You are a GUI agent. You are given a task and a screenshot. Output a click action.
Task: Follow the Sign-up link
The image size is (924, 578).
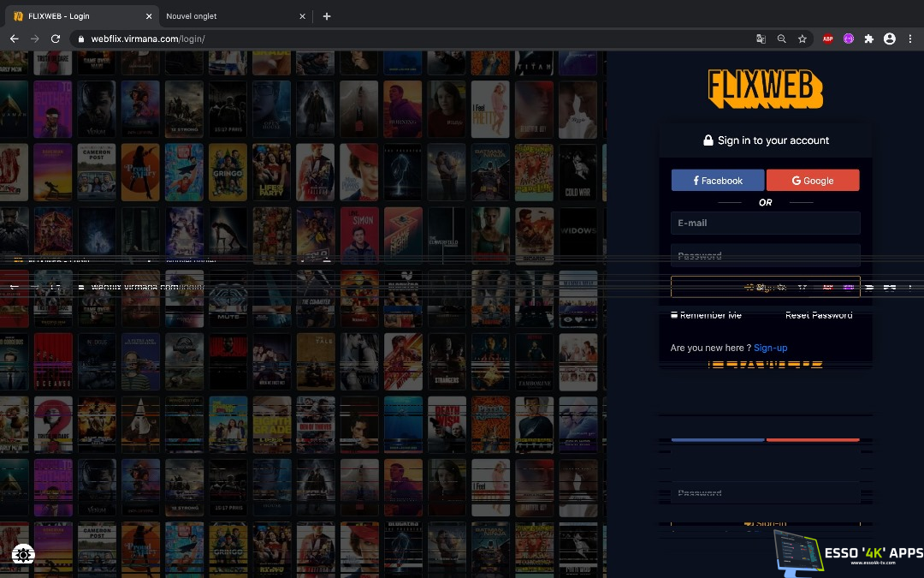pos(770,348)
